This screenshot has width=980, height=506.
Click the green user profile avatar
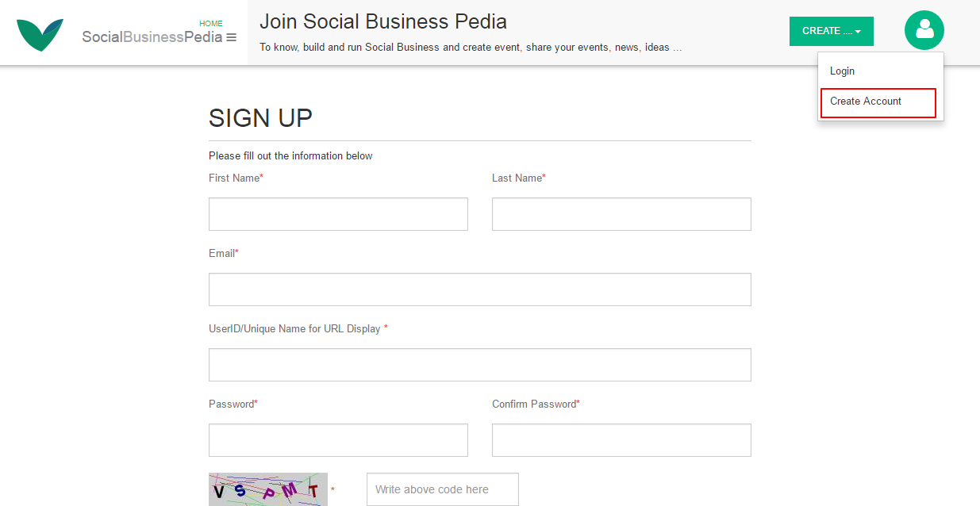click(924, 30)
